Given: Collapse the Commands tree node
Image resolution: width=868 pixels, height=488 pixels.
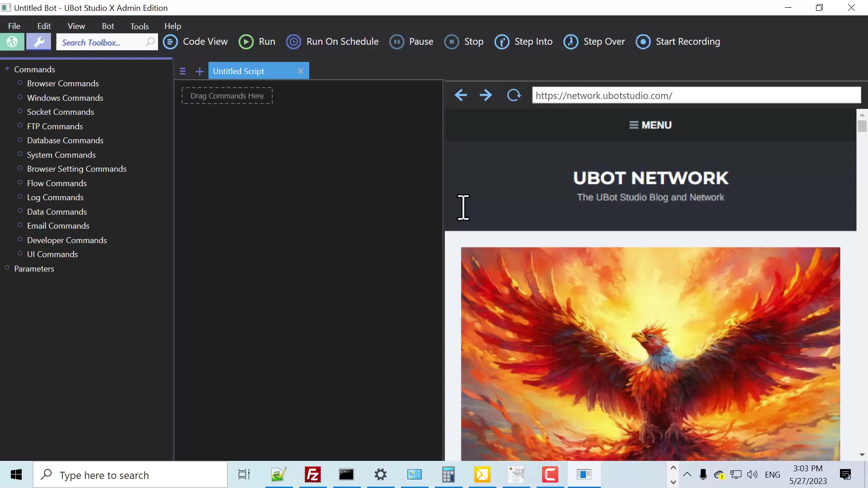Looking at the screenshot, I should 7,68.
